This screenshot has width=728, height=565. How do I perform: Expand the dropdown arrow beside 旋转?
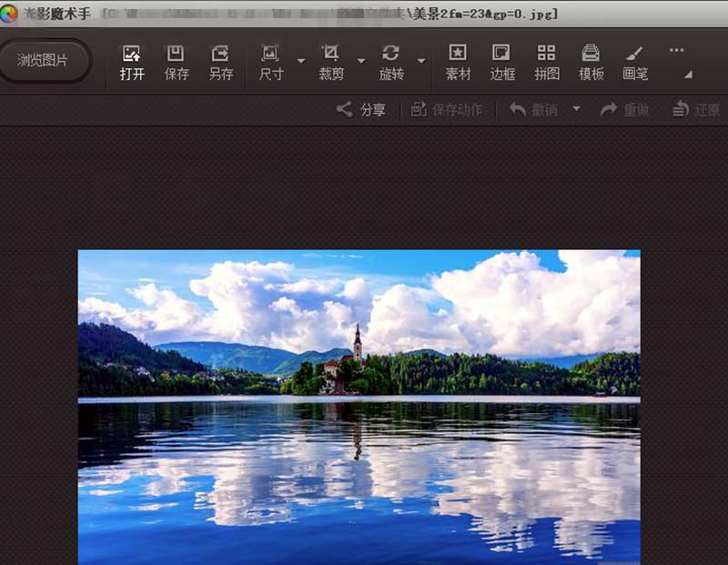click(421, 61)
